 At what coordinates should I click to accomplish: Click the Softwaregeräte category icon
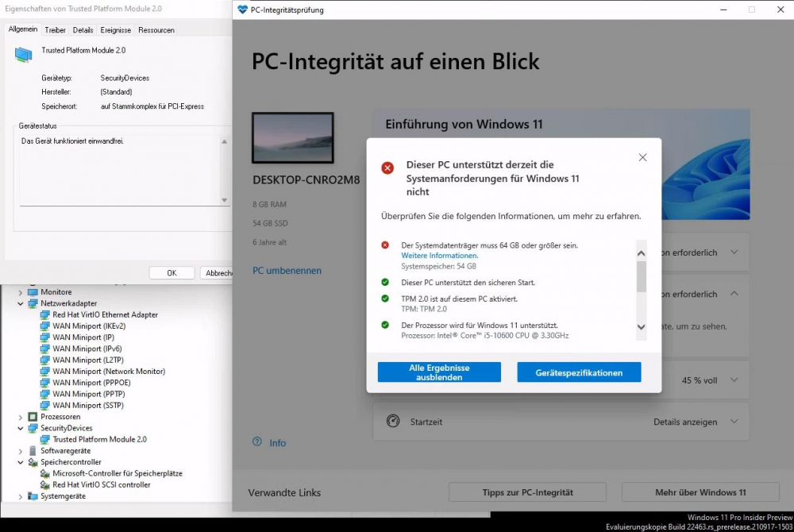[33, 450]
